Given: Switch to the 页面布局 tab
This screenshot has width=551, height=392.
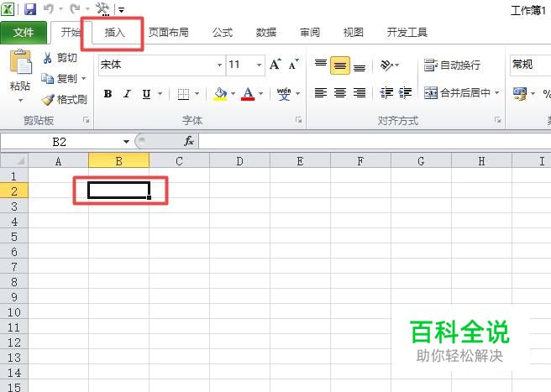Looking at the screenshot, I should coord(168,33).
